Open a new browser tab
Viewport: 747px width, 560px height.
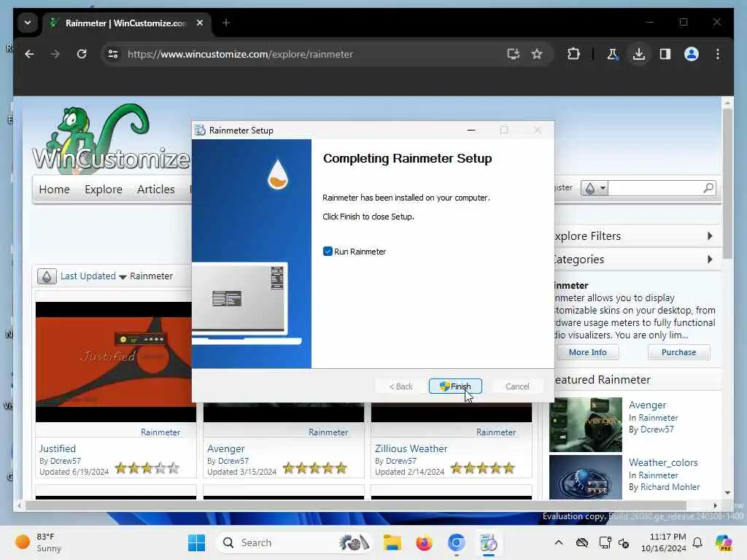click(x=226, y=23)
